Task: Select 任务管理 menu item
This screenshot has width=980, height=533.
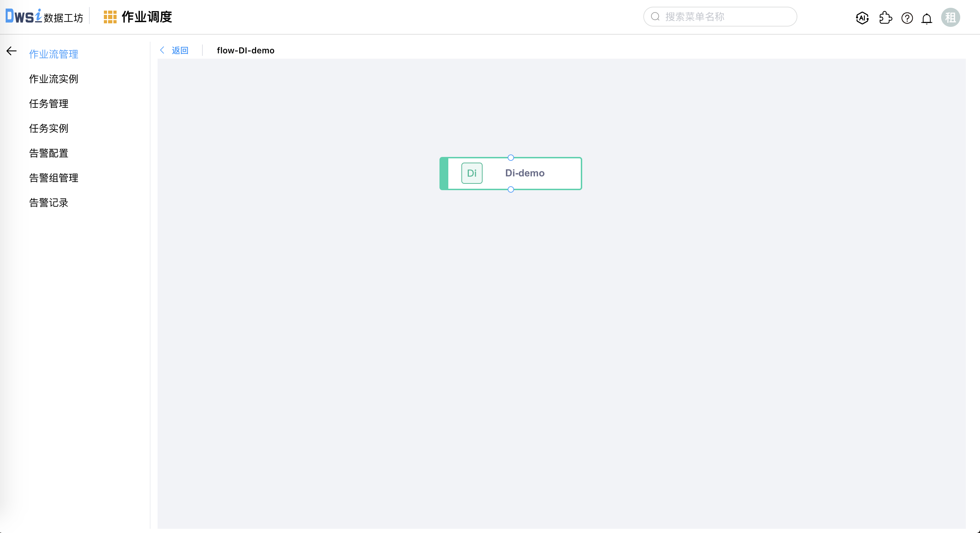Action: [x=49, y=104]
